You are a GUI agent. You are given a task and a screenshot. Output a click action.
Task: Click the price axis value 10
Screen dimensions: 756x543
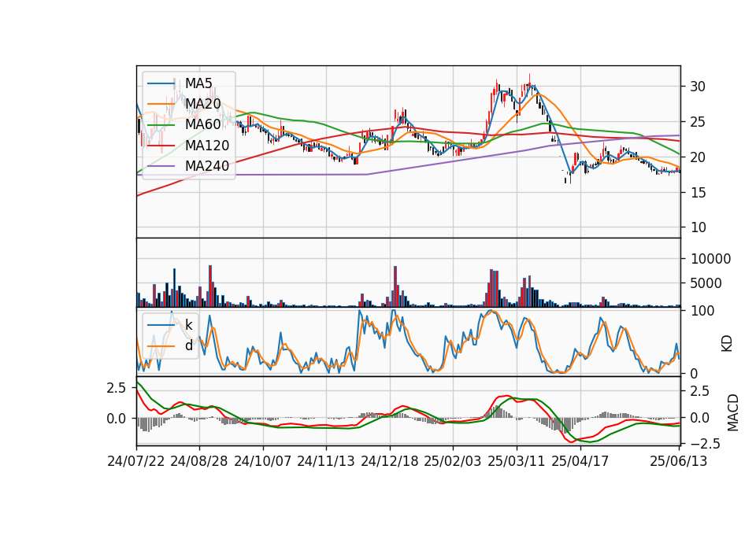coord(697,227)
